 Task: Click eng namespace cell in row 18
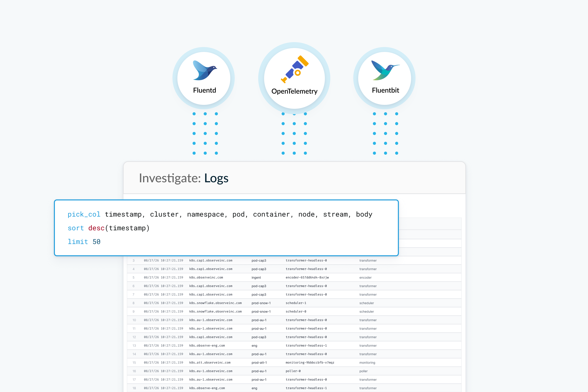click(x=254, y=388)
